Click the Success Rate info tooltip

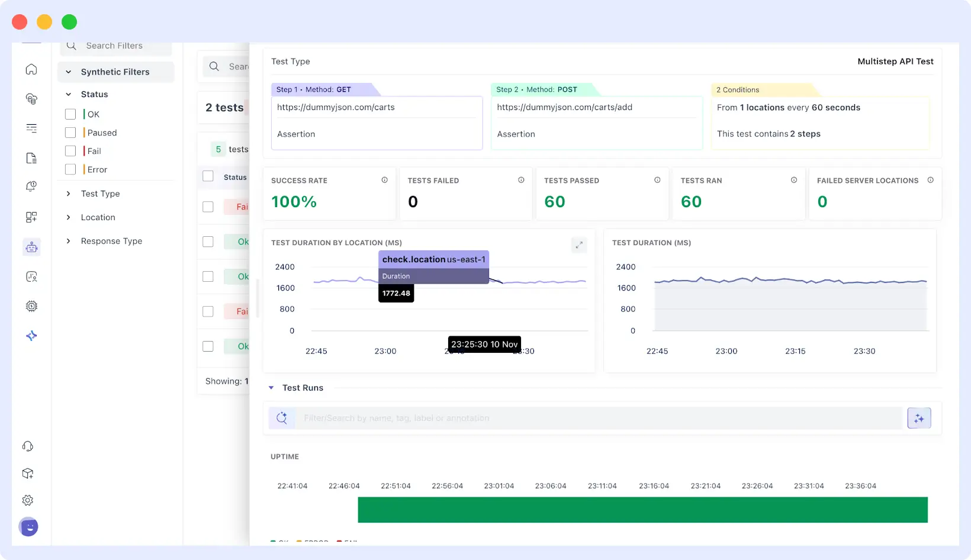385,179
